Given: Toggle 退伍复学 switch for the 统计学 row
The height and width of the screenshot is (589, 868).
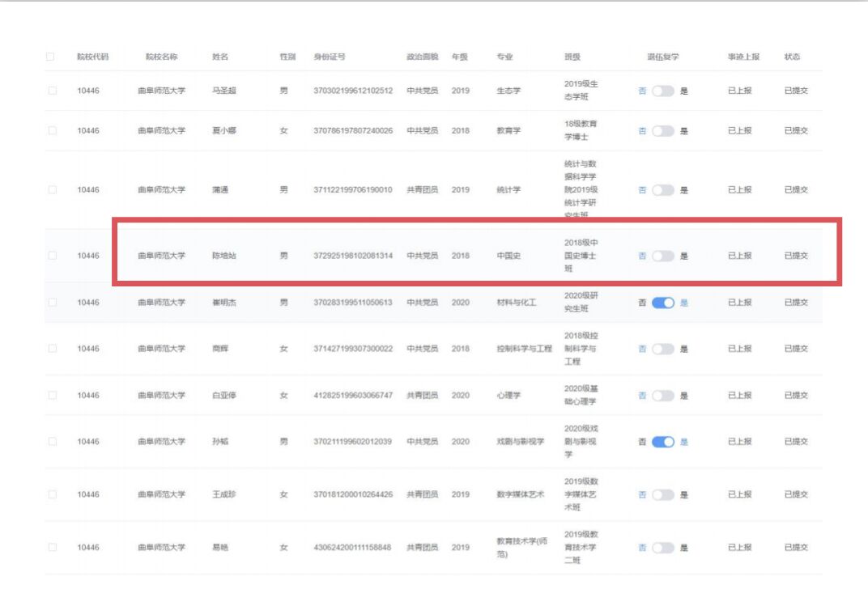Looking at the screenshot, I should (662, 190).
